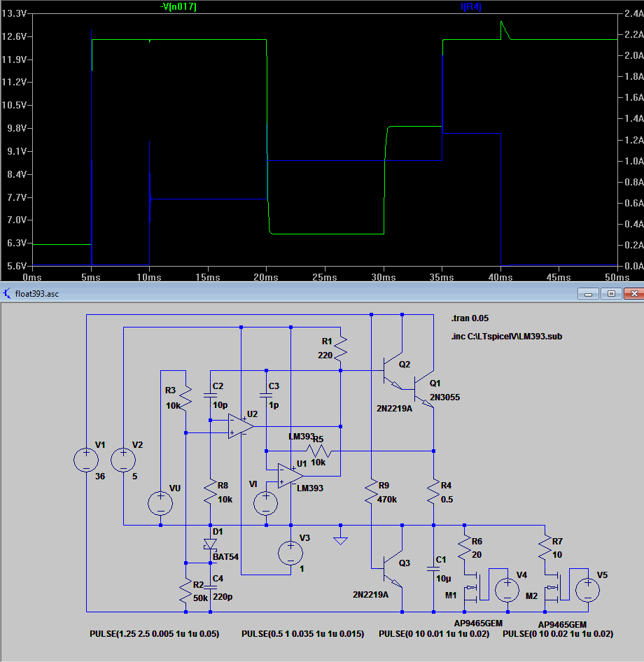Click the 220p value of C4
This screenshot has height=662, width=644.
(223, 597)
